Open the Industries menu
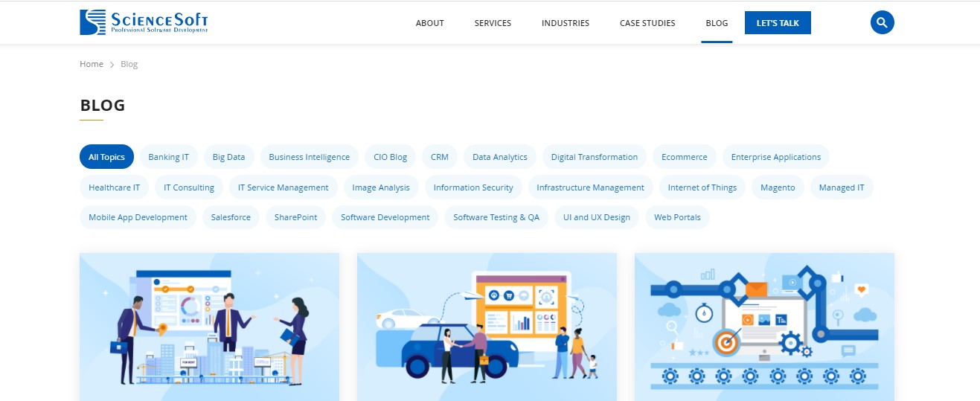The image size is (980, 401). pos(566,23)
